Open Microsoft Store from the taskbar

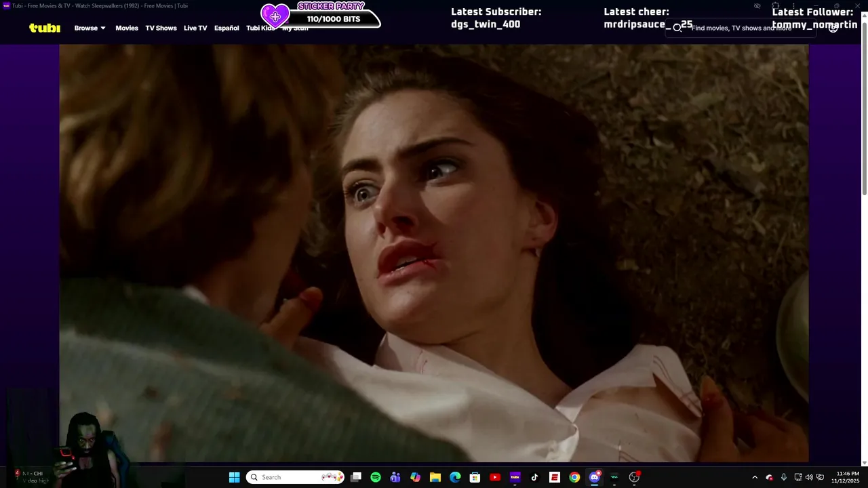tap(475, 477)
